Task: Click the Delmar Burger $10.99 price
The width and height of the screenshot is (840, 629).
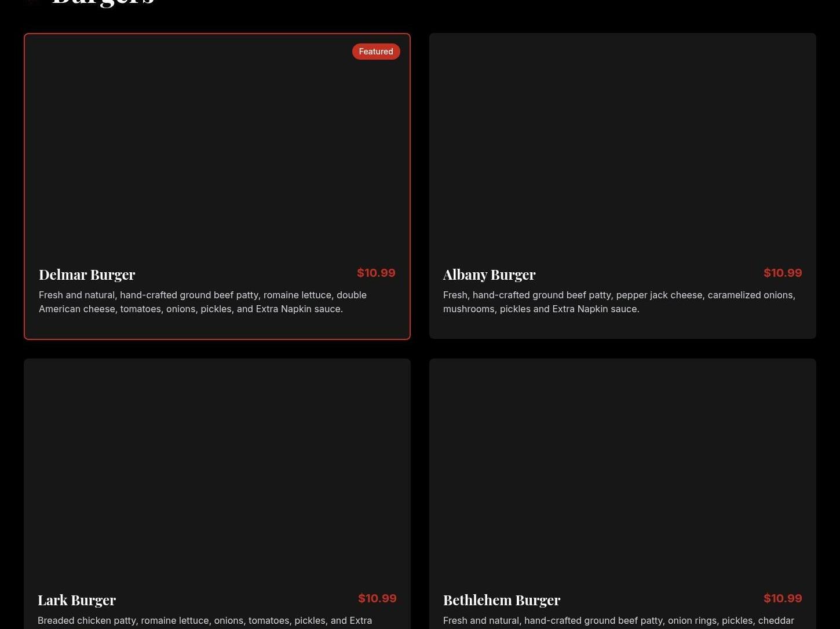Action: coord(376,273)
